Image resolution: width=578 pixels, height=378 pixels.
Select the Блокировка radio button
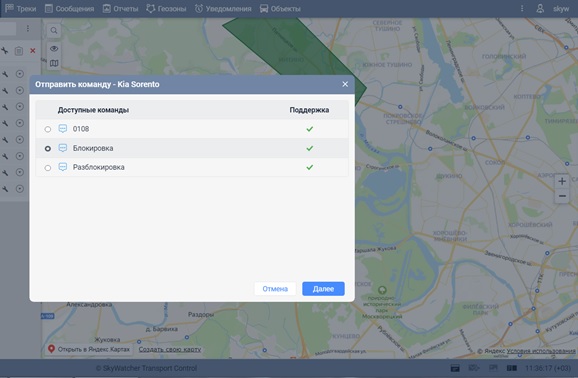click(48, 149)
